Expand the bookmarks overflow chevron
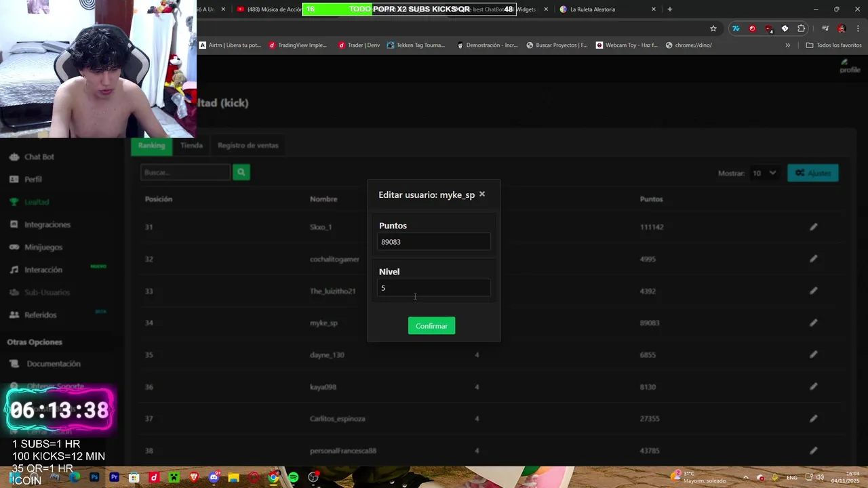868x488 pixels. click(787, 45)
